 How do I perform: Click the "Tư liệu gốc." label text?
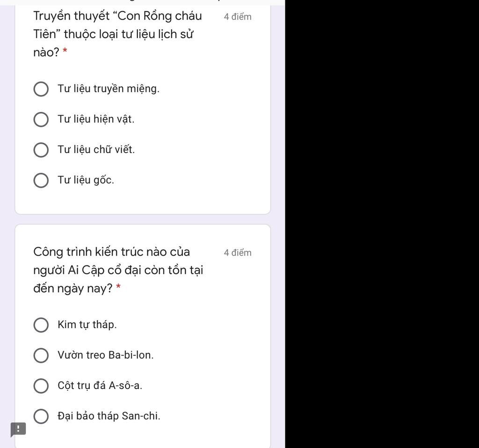coord(86,180)
